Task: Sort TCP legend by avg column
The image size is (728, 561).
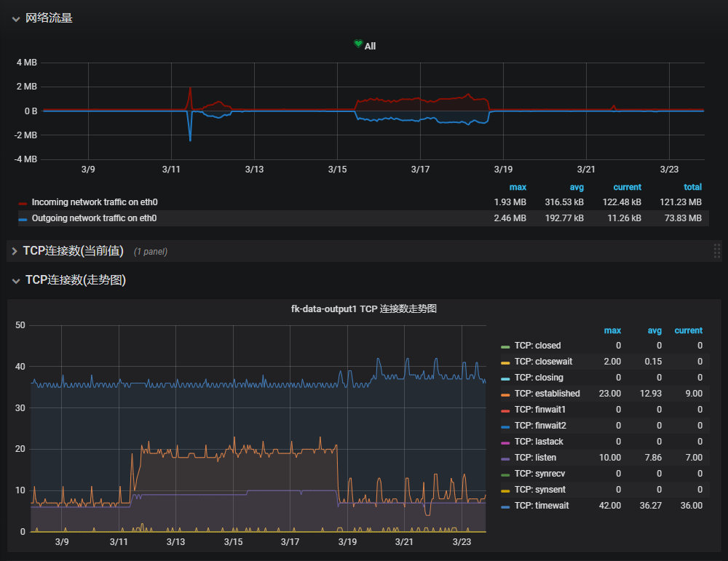Action: point(654,330)
